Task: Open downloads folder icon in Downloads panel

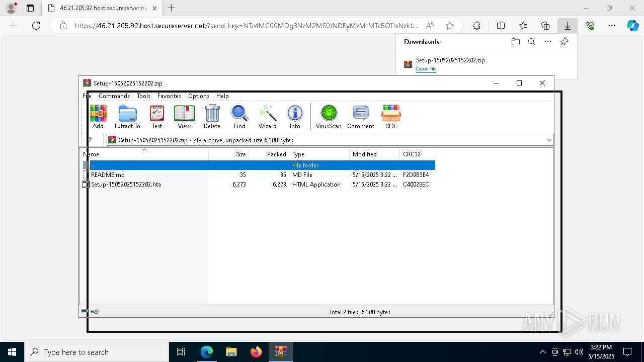Action: (x=515, y=42)
